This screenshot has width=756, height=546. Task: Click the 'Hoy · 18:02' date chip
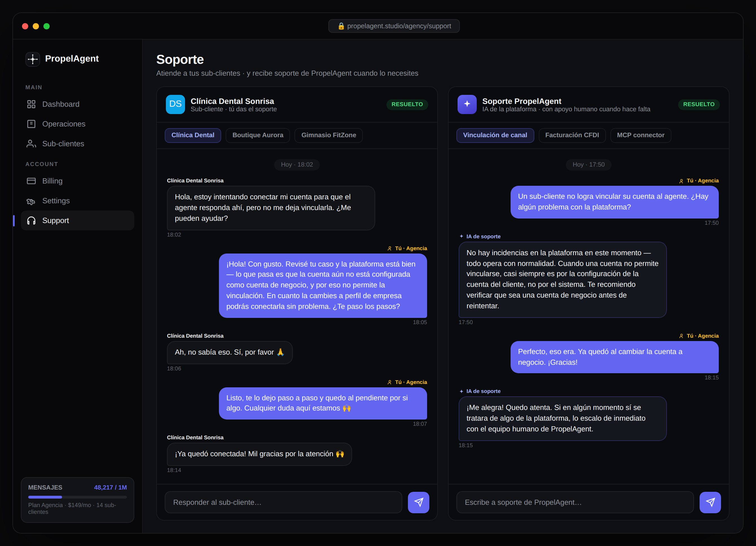coord(297,164)
